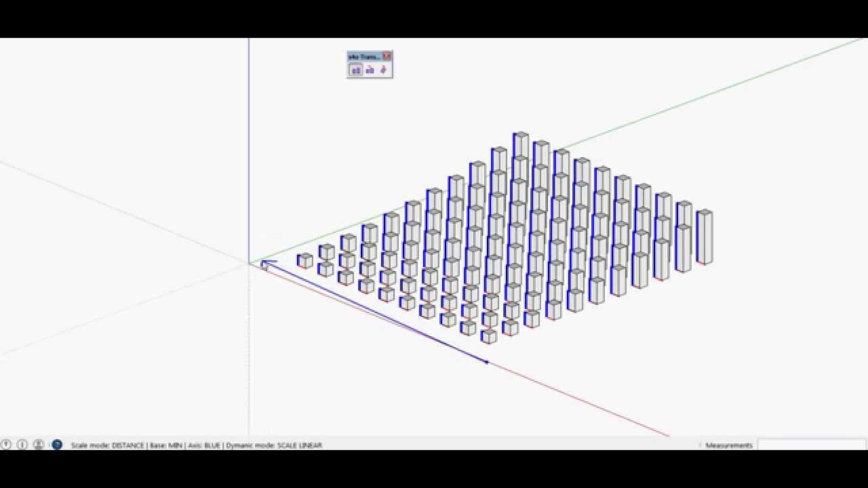Click the first status bar circle icon
This screenshot has height=488, width=868.
pyautogui.click(x=6, y=445)
